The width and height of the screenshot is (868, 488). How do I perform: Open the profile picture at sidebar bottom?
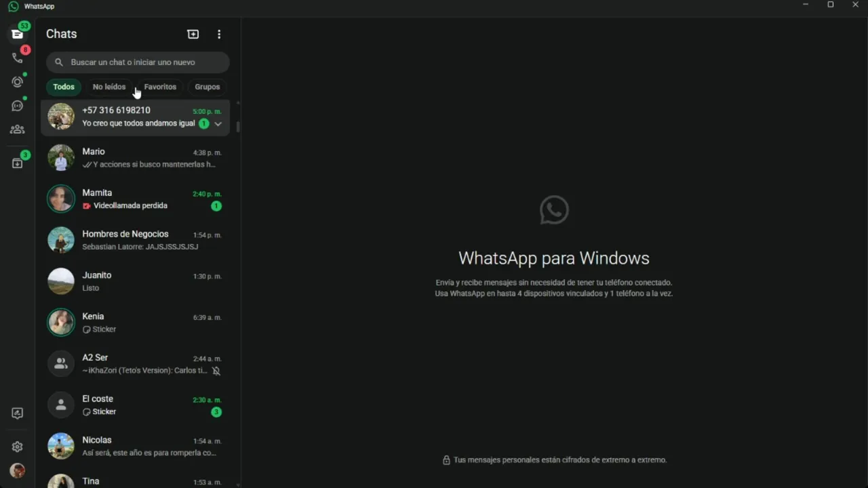pyautogui.click(x=18, y=470)
